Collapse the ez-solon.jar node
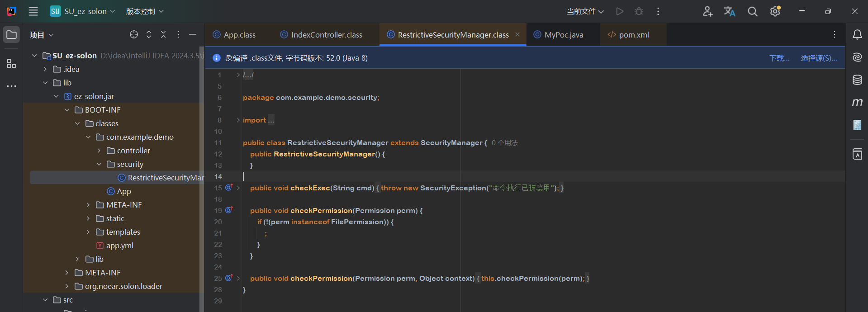868x312 pixels. click(56, 96)
